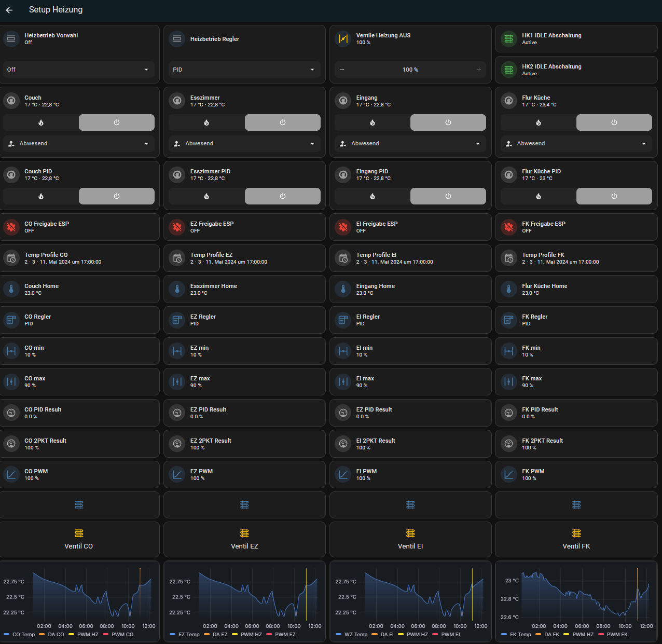Image resolution: width=662 pixels, height=644 pixels.
Task: Click the Temp Profile EZ calendar icon
Action: [177, 258]
